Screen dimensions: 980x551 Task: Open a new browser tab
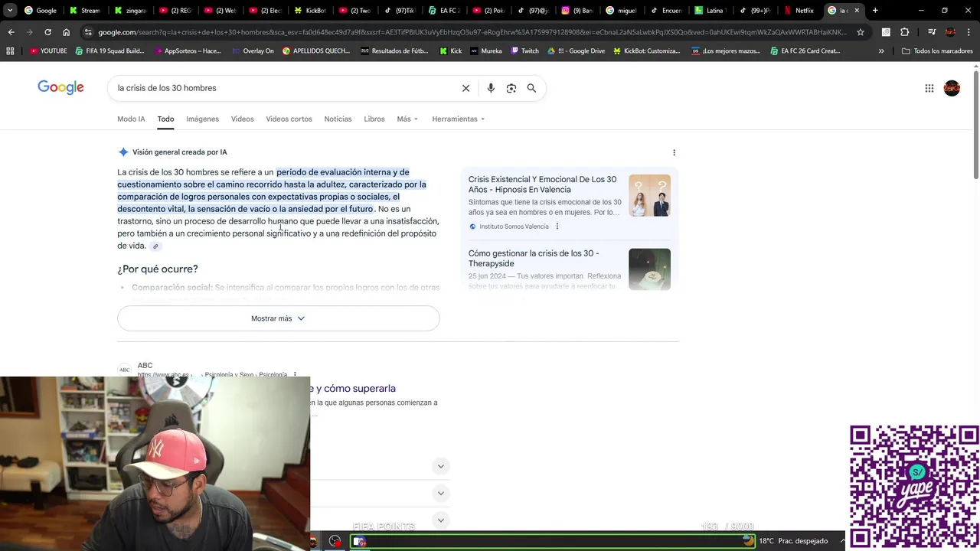pos(875,10)
